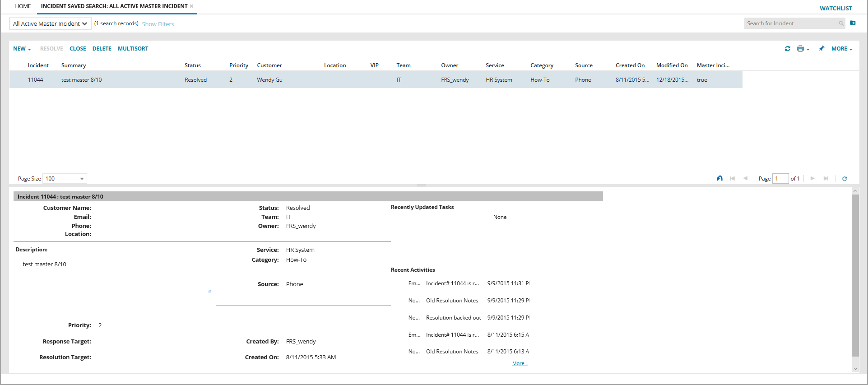
Task: Close the Incident Saved Search tab
Action: pos(192,6)
